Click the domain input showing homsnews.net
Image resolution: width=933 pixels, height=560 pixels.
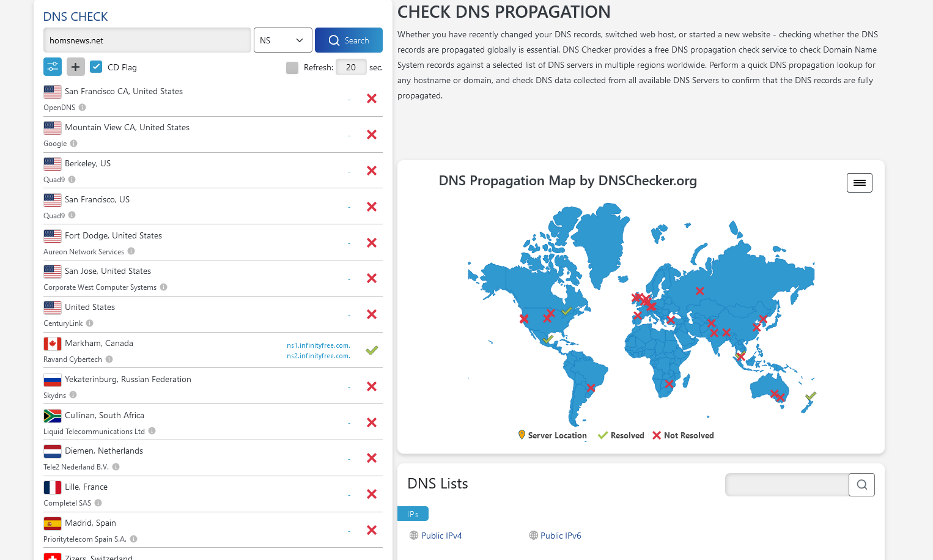click(147, 40)
